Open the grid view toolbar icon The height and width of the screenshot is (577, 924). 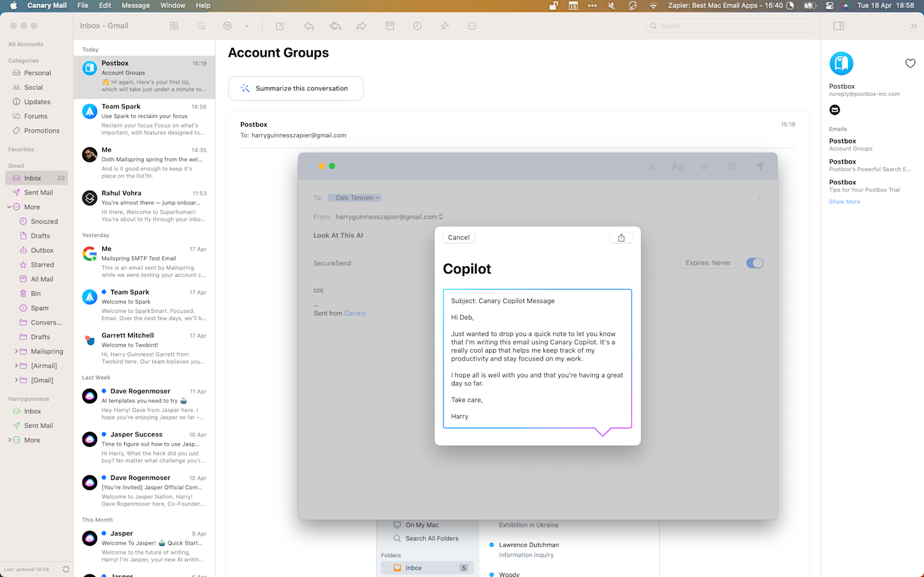174,26
